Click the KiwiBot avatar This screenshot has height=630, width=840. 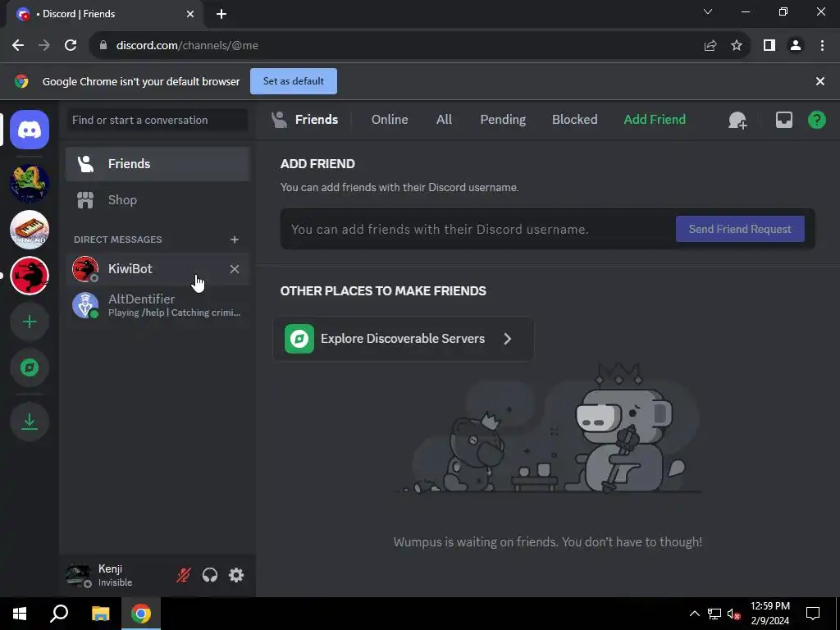click(85, 269)
